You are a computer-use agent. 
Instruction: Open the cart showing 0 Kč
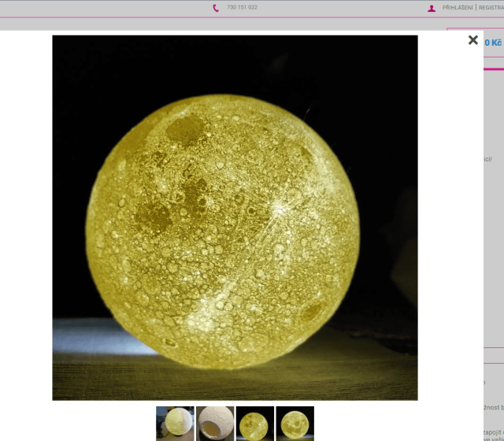click(x=493, y=43)
